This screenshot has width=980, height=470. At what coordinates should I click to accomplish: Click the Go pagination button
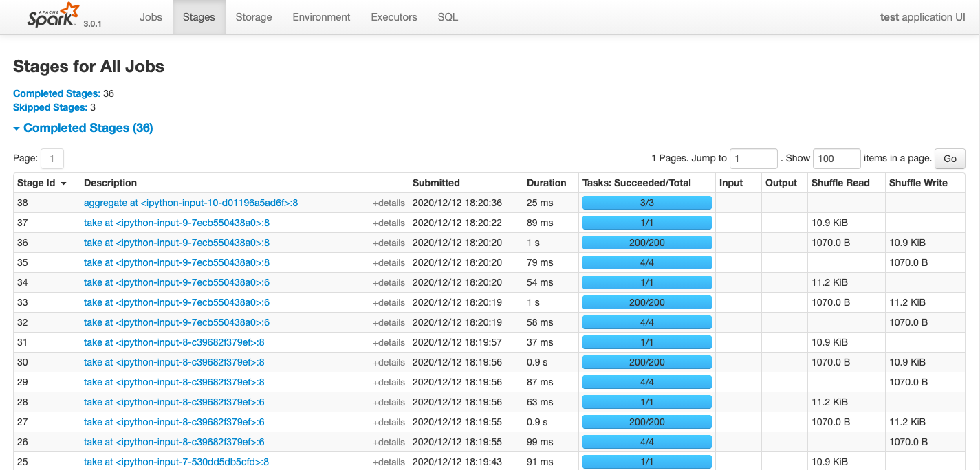click(950, 159)
